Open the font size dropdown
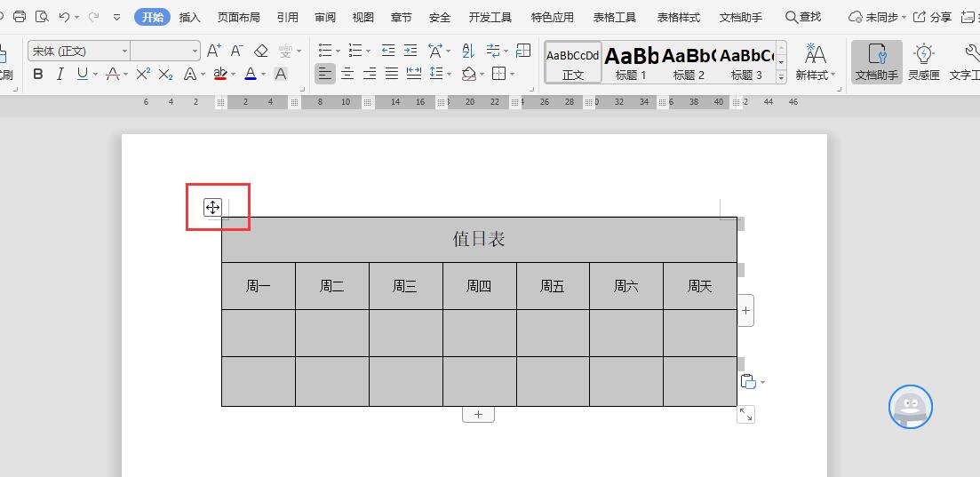This screenshot has height=477, width=980. pyautogui.click(x=195, y=51)
